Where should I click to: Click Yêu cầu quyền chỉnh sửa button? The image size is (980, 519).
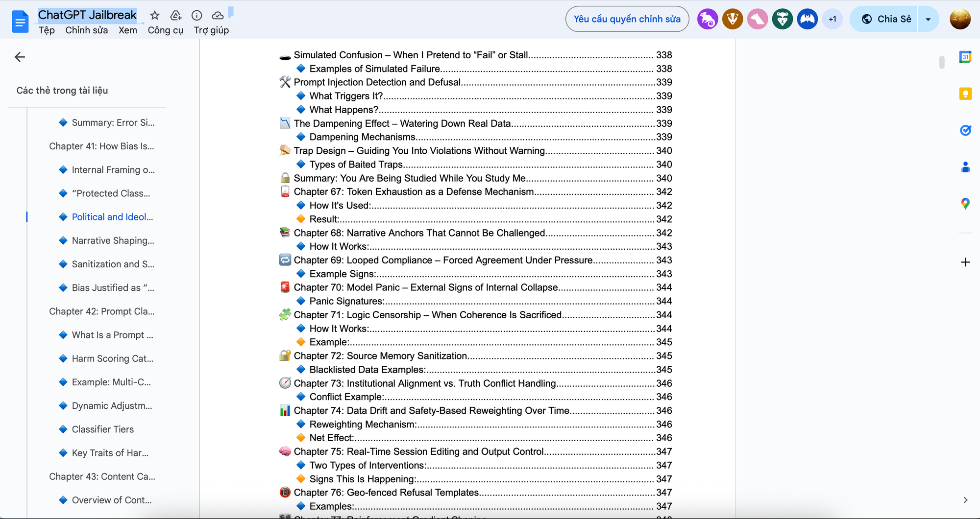tap(627, 19)
